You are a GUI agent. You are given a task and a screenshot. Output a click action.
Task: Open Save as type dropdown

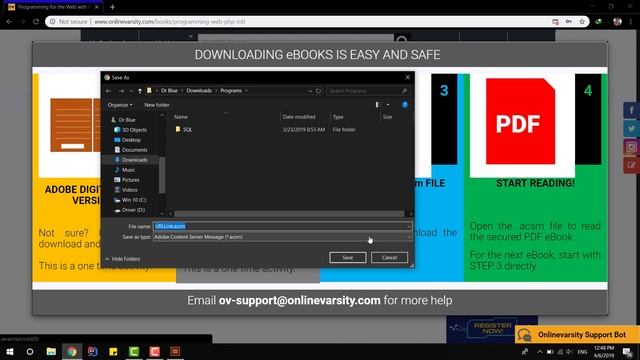coord(282,237)
